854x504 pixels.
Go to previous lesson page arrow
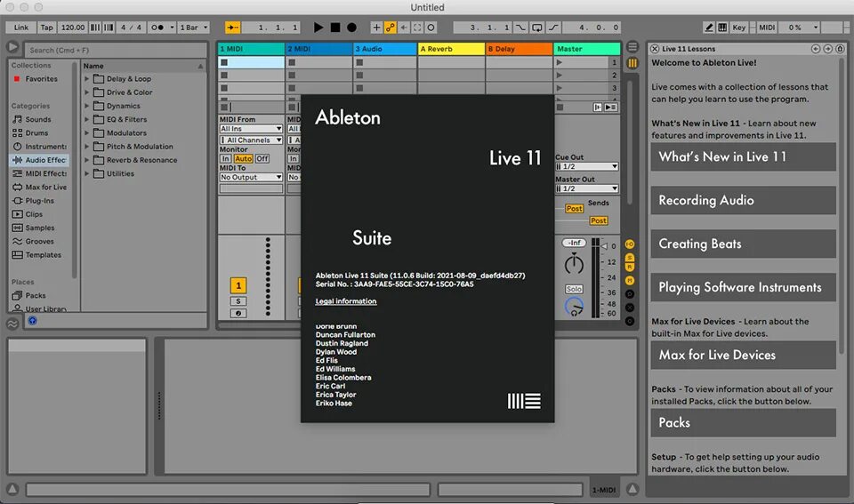(816, 48)
